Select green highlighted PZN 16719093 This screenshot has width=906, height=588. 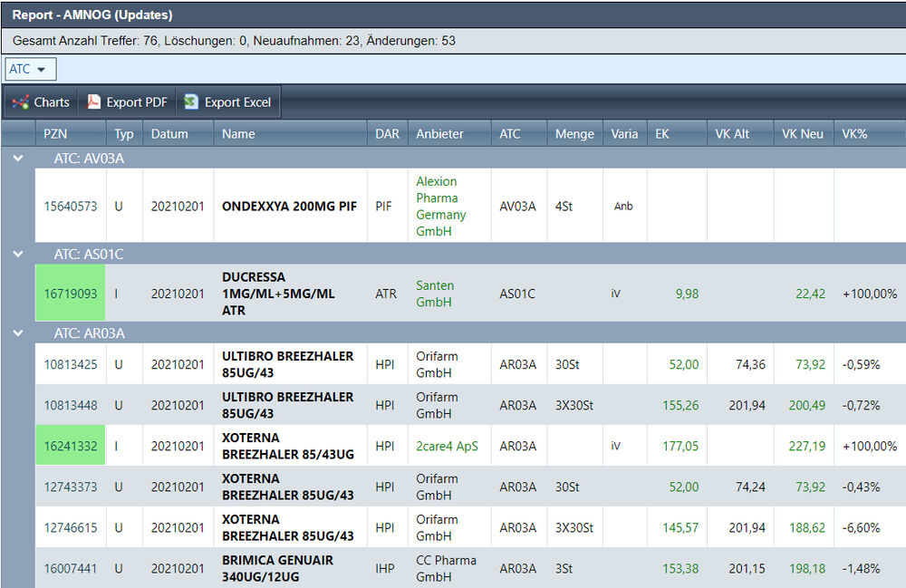[x=71, y=294]
